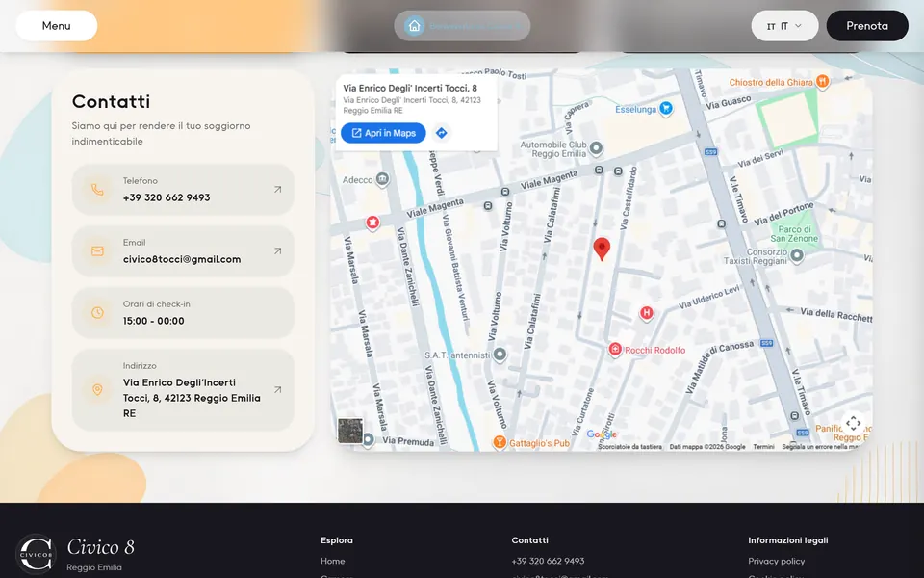Click phone number +39 320 662 9493 card

pyautogui.click(x=183, y=190)
